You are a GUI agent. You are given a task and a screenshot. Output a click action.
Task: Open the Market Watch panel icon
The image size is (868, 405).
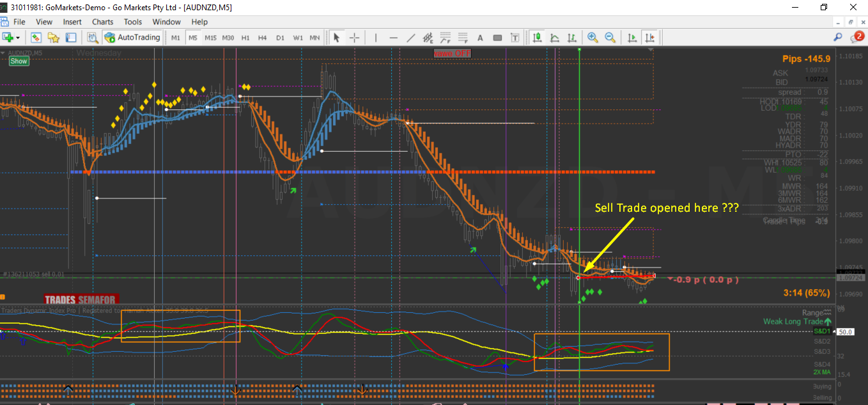click(36, 38)
